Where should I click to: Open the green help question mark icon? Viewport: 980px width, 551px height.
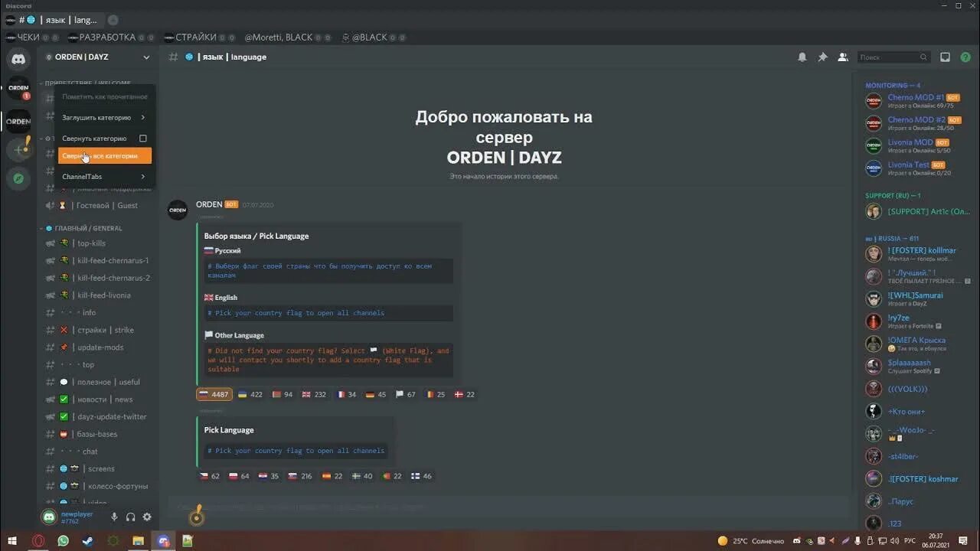pyautogui.click(x=965, y=57)
